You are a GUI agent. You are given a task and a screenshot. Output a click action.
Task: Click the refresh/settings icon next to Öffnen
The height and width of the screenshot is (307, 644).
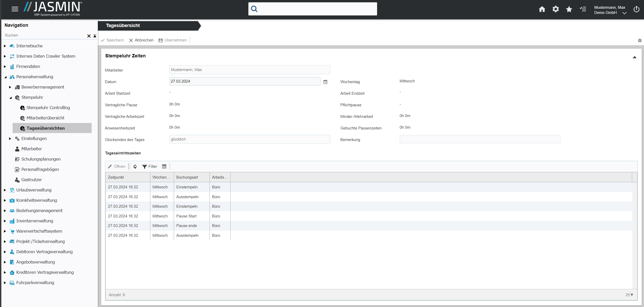135,167
